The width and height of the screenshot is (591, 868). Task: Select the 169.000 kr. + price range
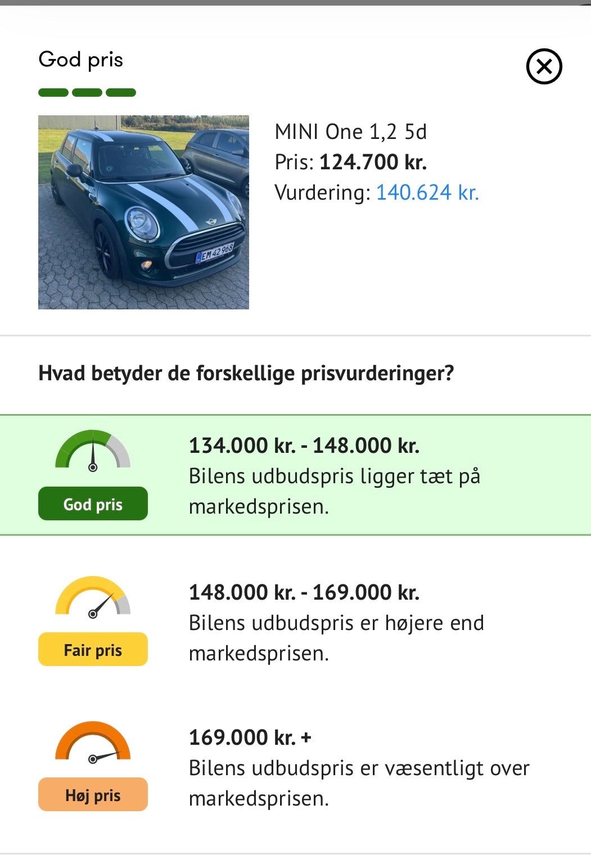tap(250, 737)
